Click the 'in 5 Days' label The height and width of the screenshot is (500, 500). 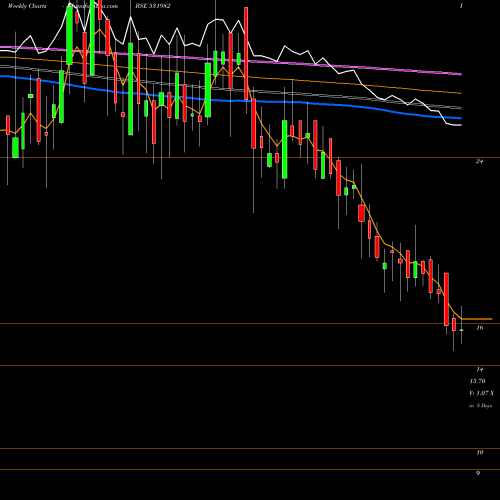[x=480, y=406]
